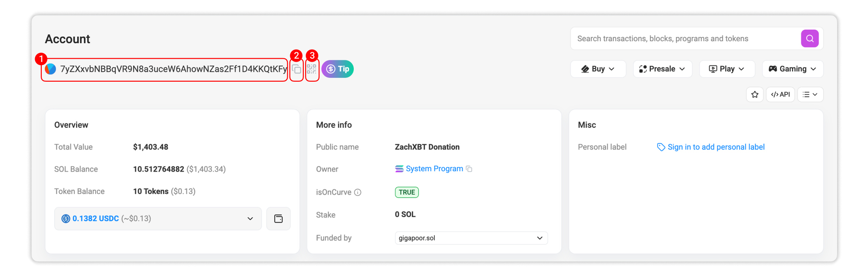Screen dimensions: 868x276
Task: Click the isOnCurve info icon
Action: point(358,192)
